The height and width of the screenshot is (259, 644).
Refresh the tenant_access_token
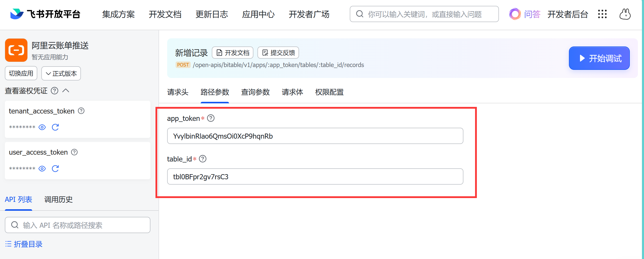(x=55, y=127)
